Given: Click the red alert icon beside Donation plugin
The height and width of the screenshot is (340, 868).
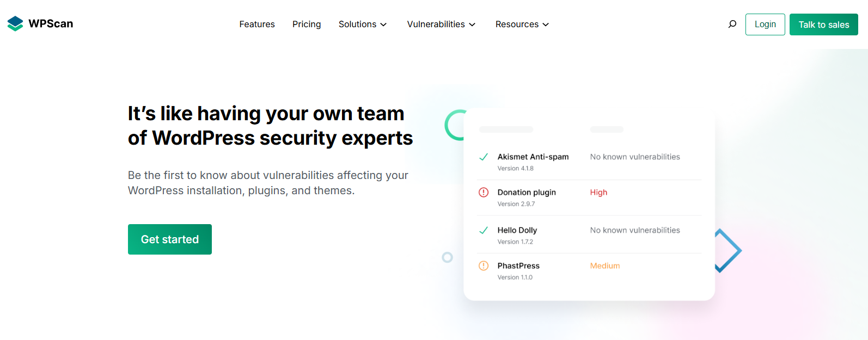Looking at the screenshot, I should point(484,192).
